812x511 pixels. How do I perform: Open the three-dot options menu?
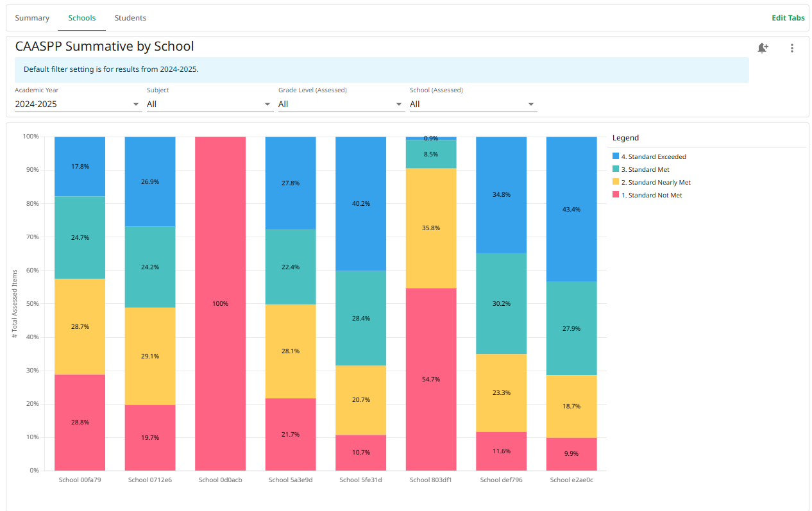(x=792, y=48)
